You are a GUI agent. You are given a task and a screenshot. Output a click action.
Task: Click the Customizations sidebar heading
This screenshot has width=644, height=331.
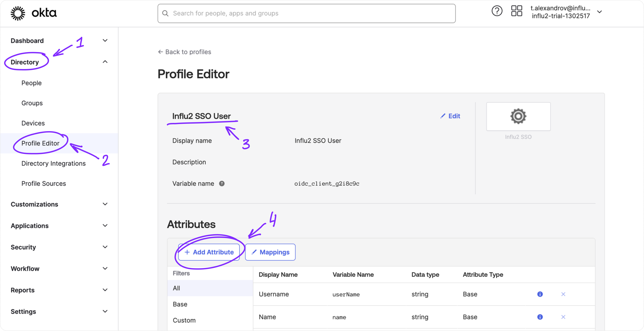pos(34,204)
